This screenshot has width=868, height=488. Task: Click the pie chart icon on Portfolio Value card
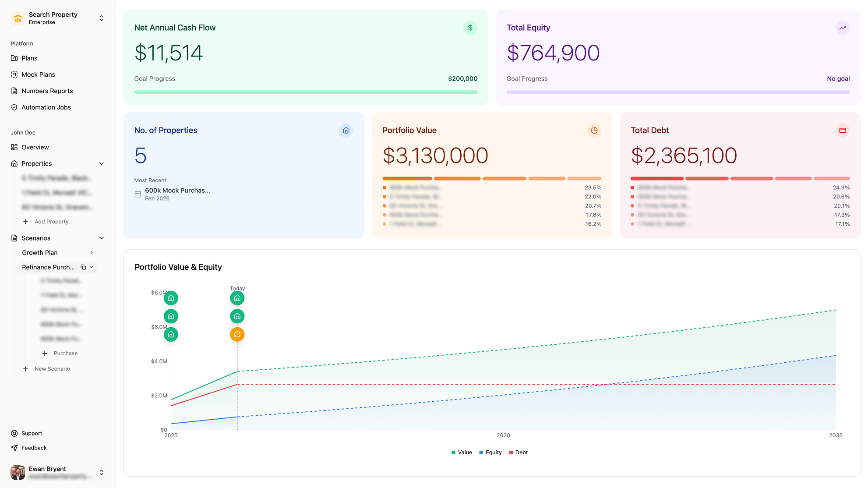[594, 130]
